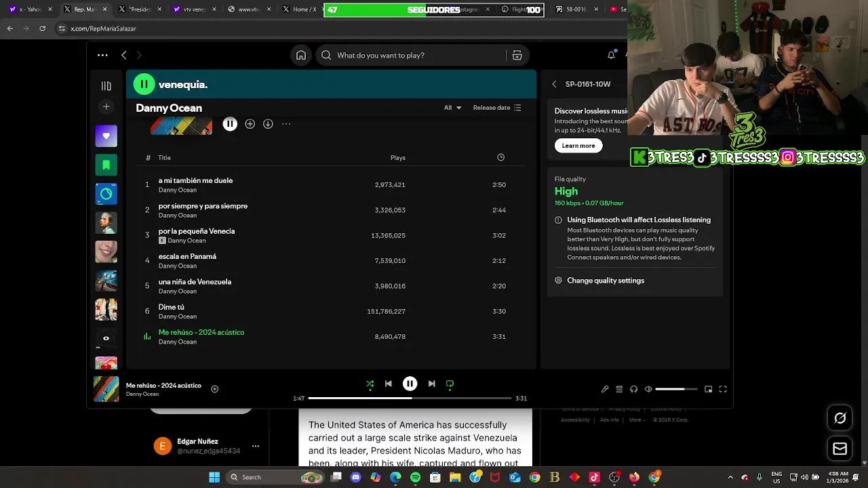Create a new playlist with plus icon
Viewport: 868px width, 488px height.
106,106
